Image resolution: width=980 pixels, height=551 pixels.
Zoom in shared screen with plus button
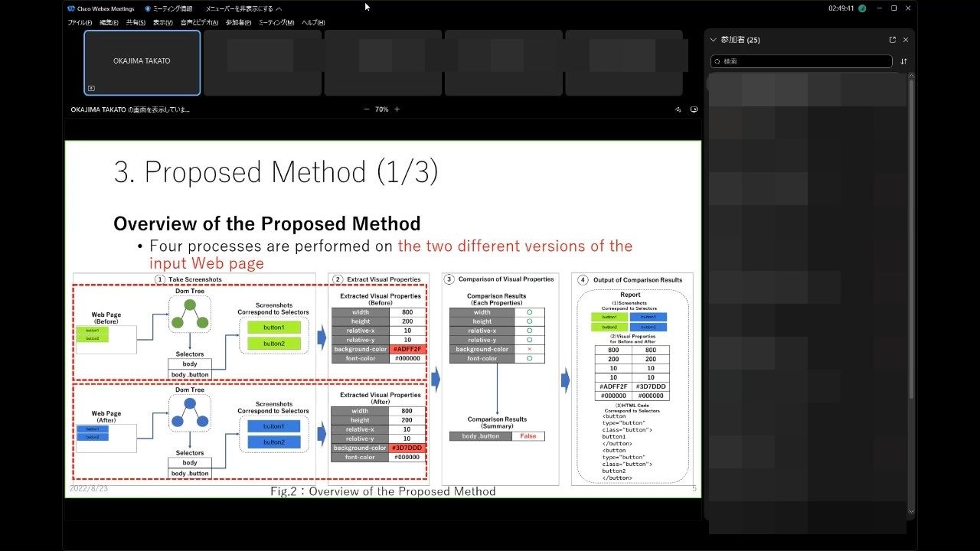[397, 109]
